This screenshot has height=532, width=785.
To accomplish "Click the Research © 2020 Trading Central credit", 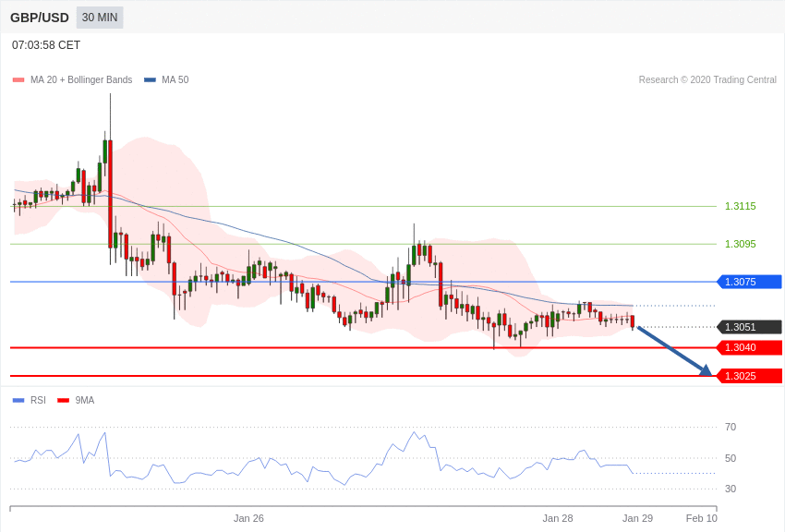I will coord(707,79).
